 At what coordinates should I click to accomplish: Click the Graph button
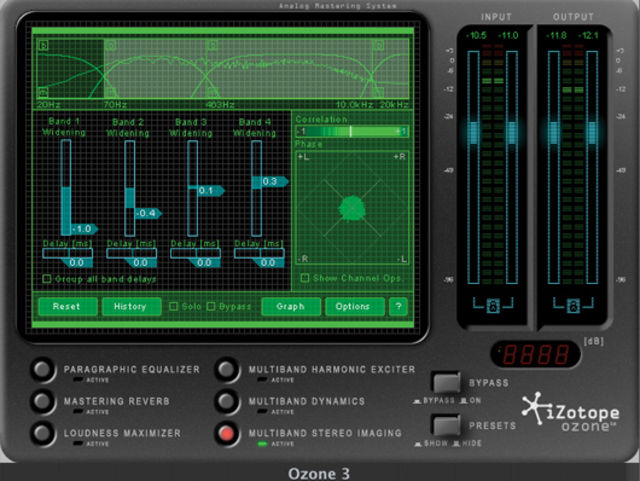pyautogui.click(x=291, y=306)
